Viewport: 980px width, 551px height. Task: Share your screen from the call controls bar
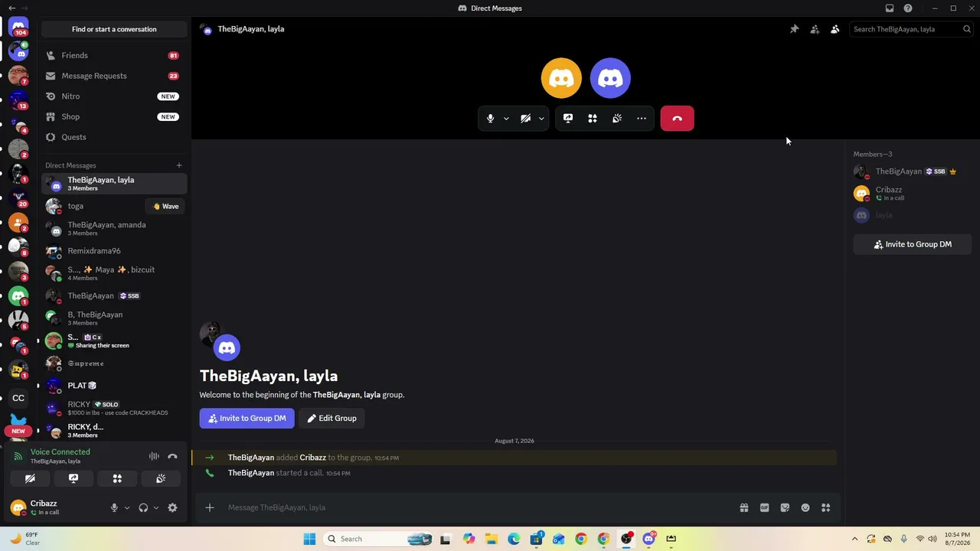(x=568, y=119)
